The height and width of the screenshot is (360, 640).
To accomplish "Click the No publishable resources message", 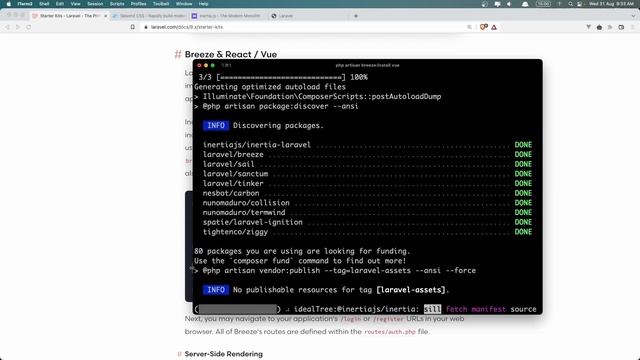I will tap(341, 290).
